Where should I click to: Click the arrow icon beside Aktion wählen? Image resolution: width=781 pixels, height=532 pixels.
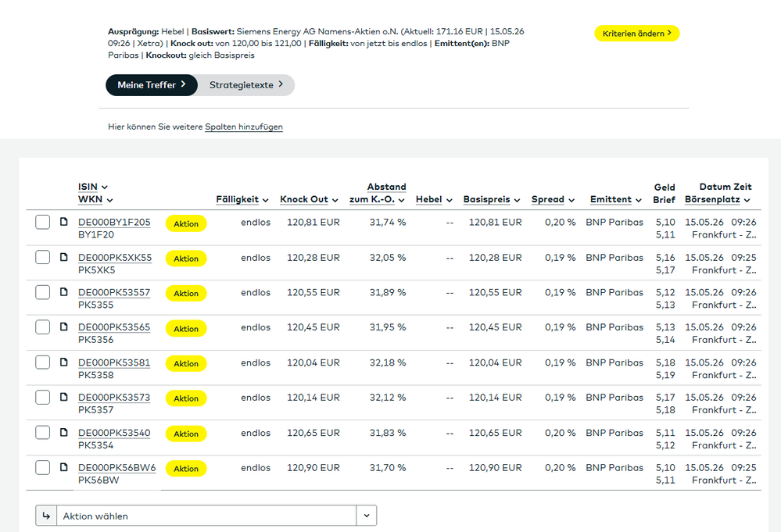pyautogui.click(x=46, y=516)
